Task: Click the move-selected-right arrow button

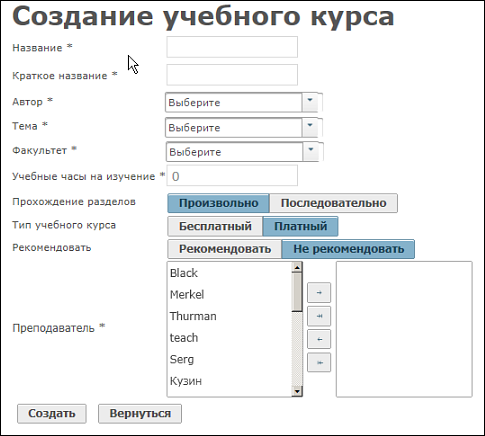Action: [x=319, y=293]
